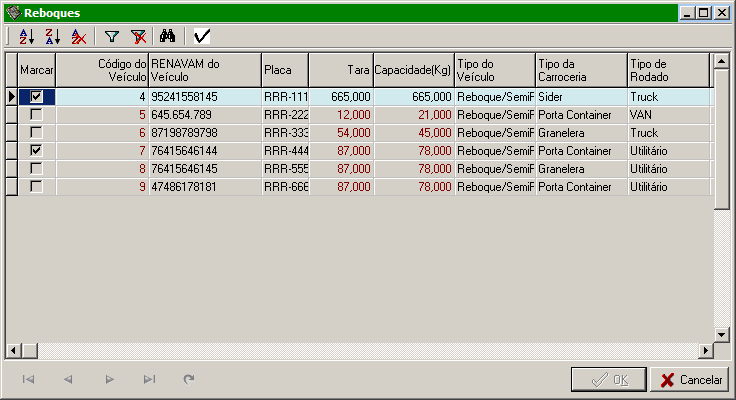
Task: Uncheck Marcar for vehicle code 7
Action: tap(37, 150)
